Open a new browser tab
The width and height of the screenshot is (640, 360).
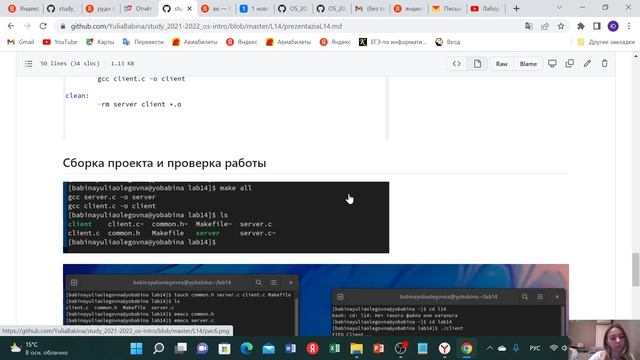516,8
